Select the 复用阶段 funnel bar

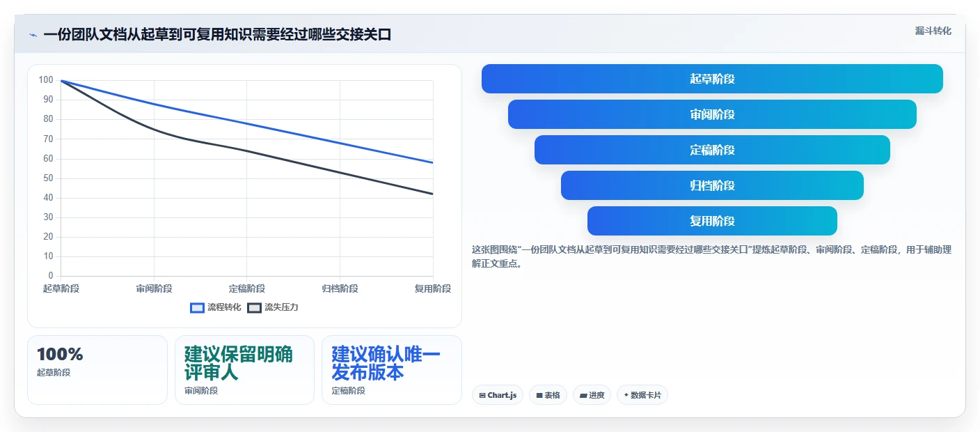coord(712,221)
